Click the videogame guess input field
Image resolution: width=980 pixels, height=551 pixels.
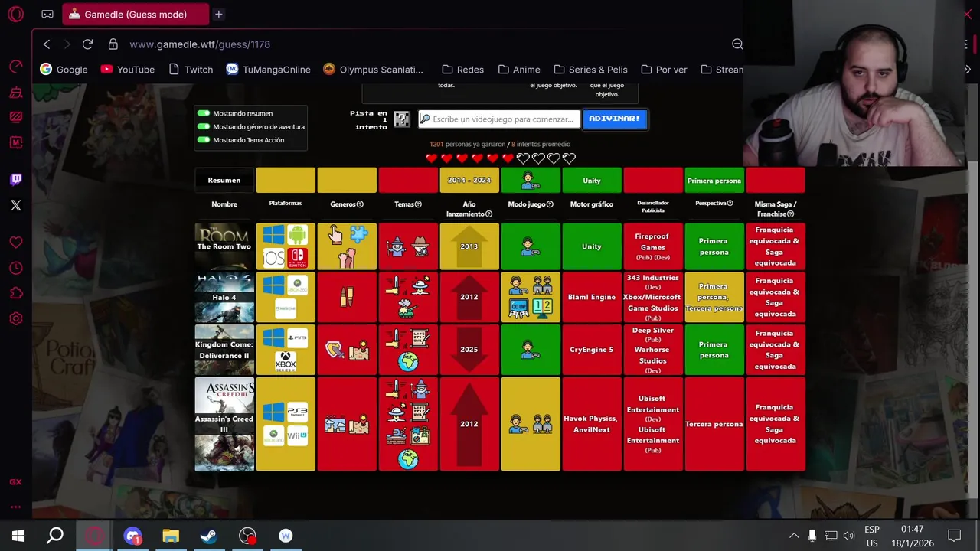click(499, 119)
